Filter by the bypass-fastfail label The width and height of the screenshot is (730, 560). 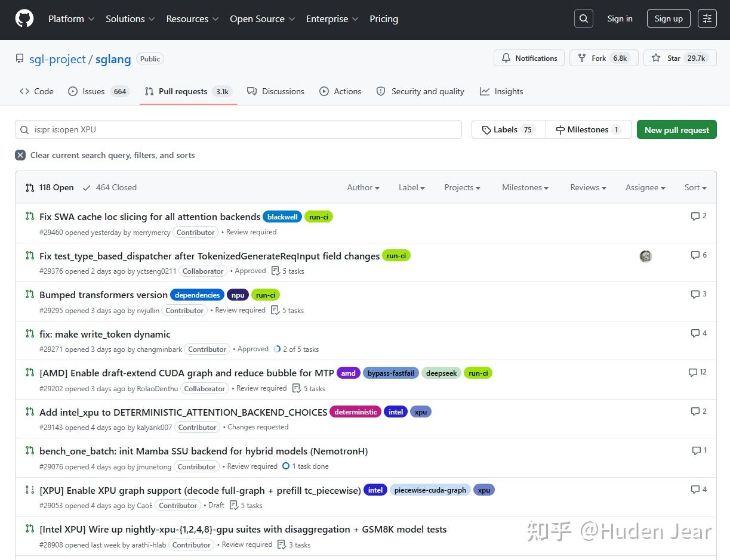[x=391, y=373]
